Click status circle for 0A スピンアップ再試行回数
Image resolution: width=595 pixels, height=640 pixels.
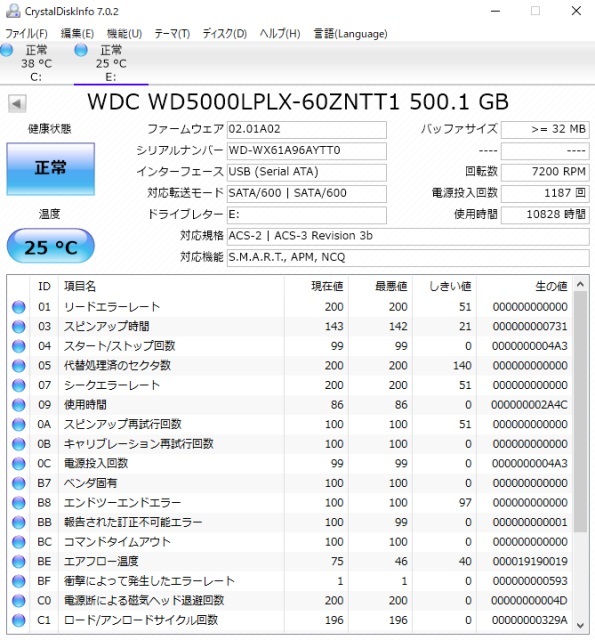18,424
